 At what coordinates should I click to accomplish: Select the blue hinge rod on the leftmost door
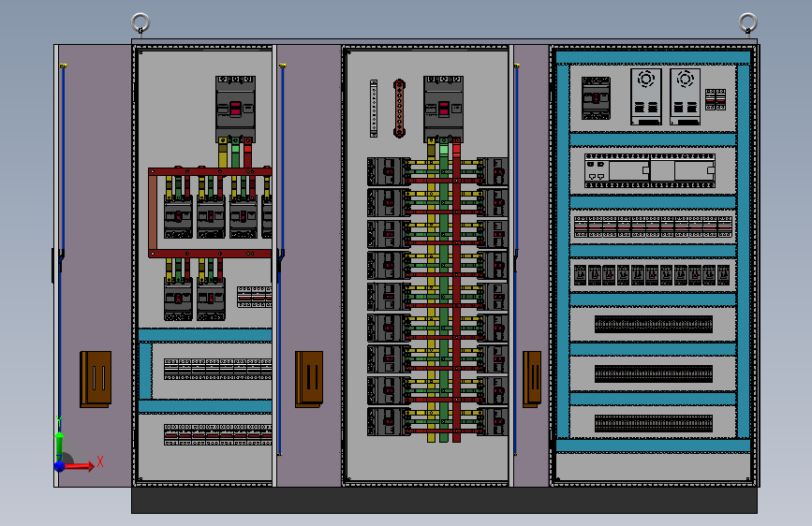pyautogui.click(x=62, y=249)
